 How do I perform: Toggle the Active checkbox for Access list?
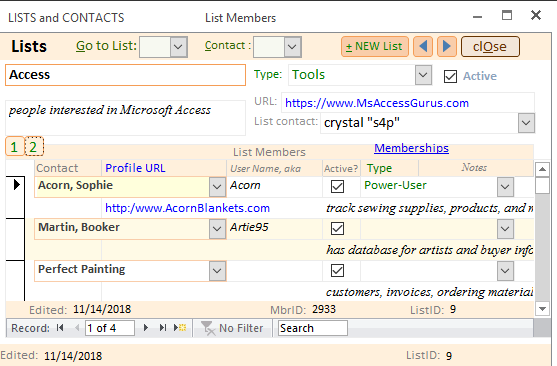[450, 76]
